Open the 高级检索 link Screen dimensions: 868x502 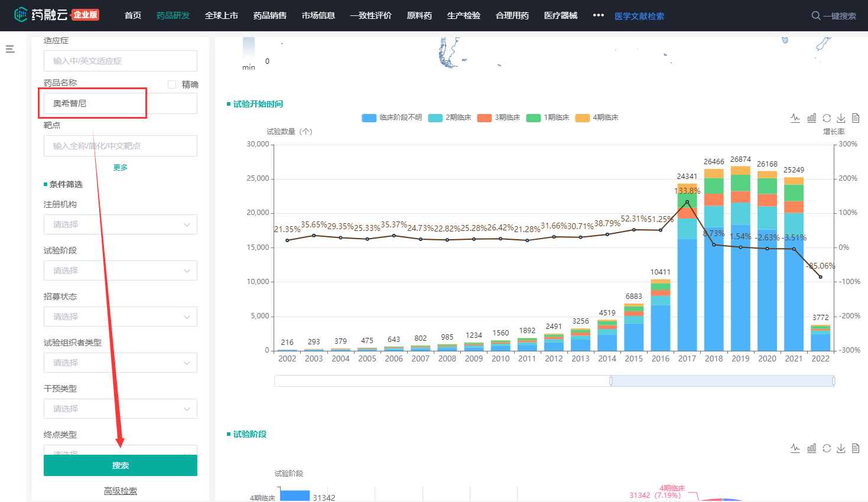pos(121,491)
